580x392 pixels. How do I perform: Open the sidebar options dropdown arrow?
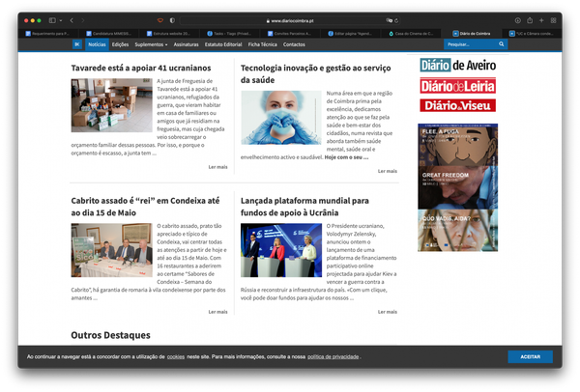tap(60, 20)
